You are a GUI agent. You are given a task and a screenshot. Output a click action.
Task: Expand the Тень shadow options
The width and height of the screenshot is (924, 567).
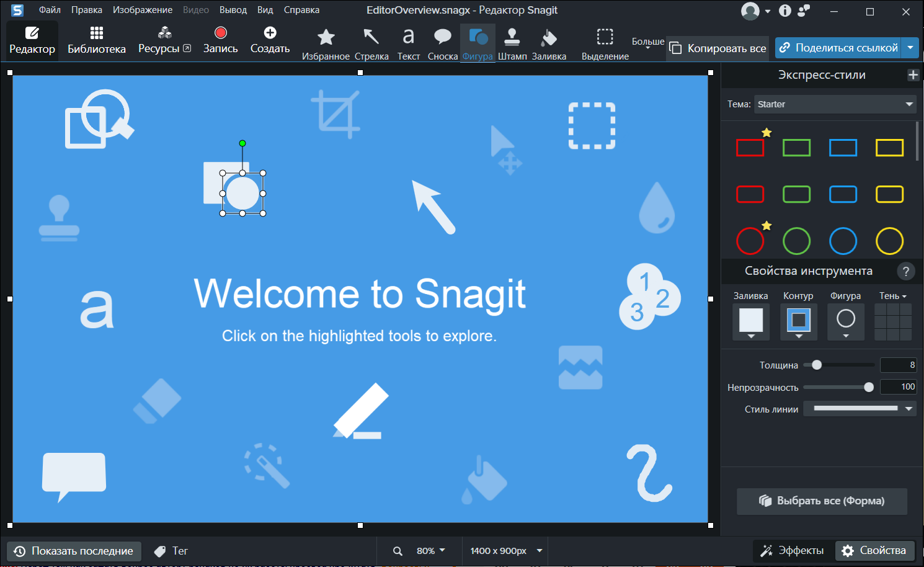point(893,296)
